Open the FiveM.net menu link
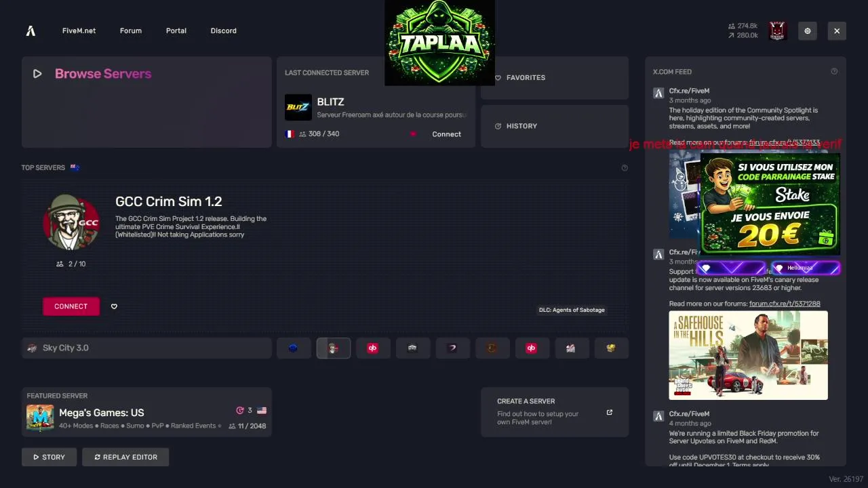 [x=79, y=30]
